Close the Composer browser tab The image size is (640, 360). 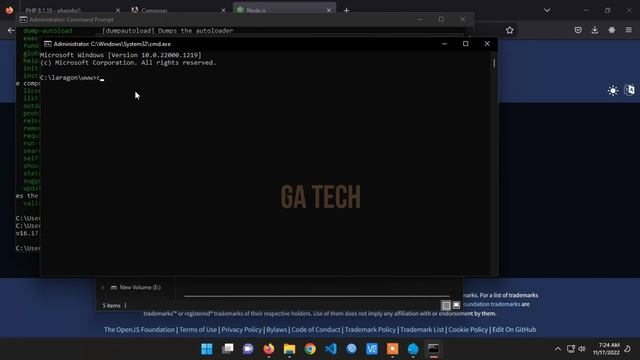point(223,10)
